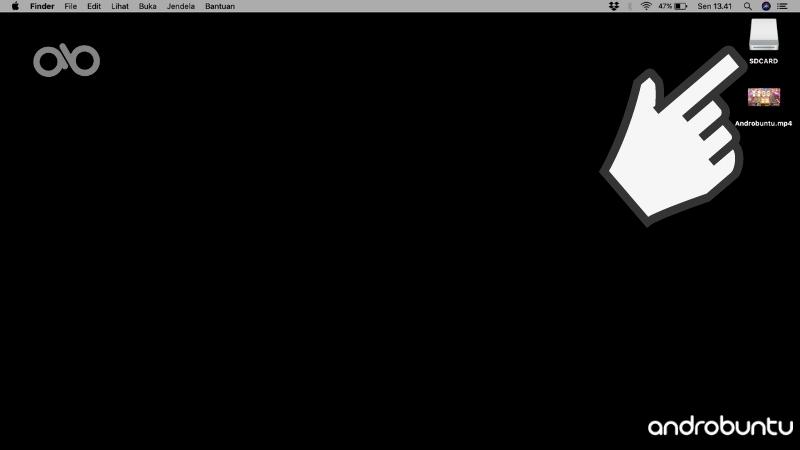
Task: Open the Finder menu
Action: coord(42,6)
